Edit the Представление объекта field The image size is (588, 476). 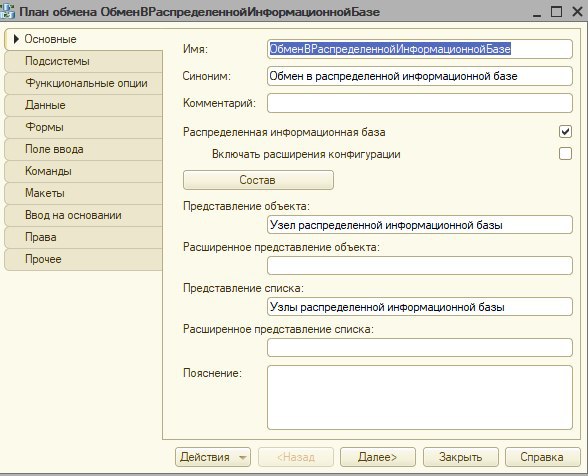pos(420,225)
